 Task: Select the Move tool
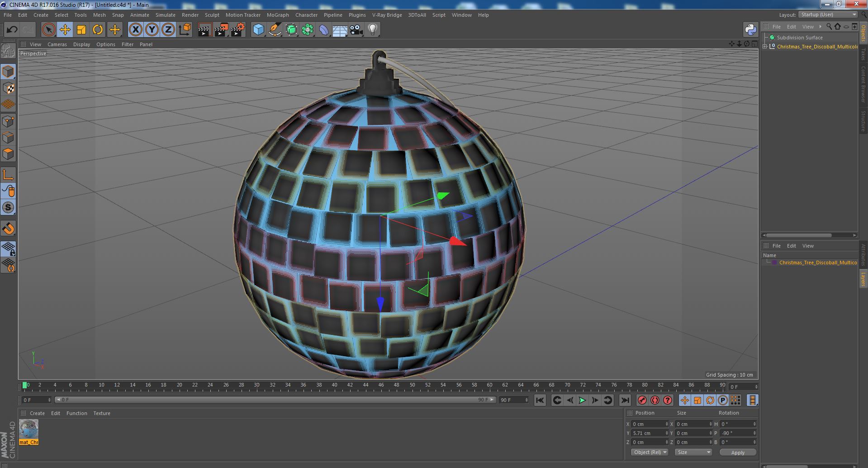pyautogui.click(x=65, y=30)
